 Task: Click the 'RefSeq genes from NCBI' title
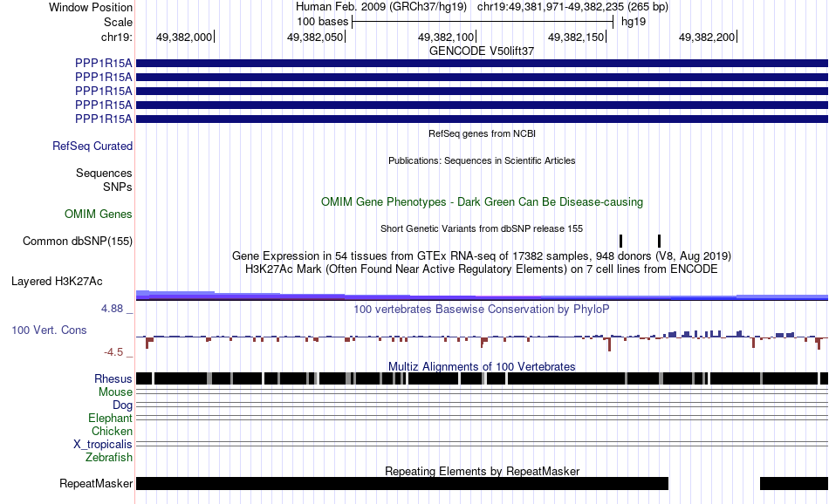click(483, 133)
